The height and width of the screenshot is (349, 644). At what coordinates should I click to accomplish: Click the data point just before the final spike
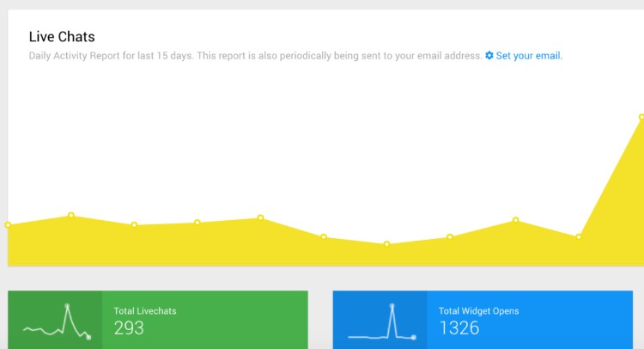578,236
